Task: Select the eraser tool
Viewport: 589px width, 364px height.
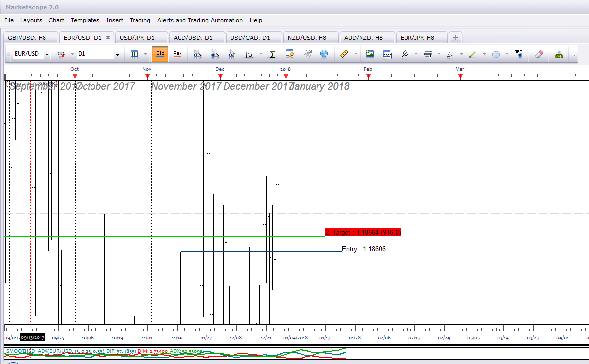Action: click(x=539, y=54)
